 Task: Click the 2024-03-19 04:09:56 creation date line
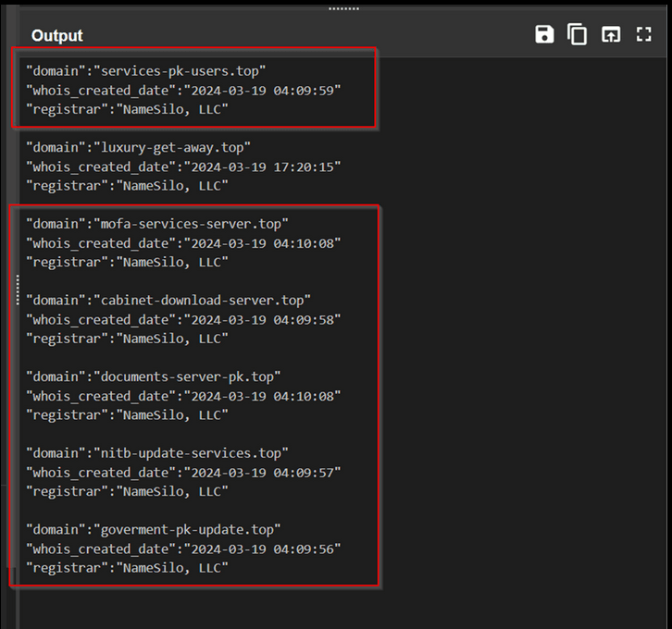(183, 549)
